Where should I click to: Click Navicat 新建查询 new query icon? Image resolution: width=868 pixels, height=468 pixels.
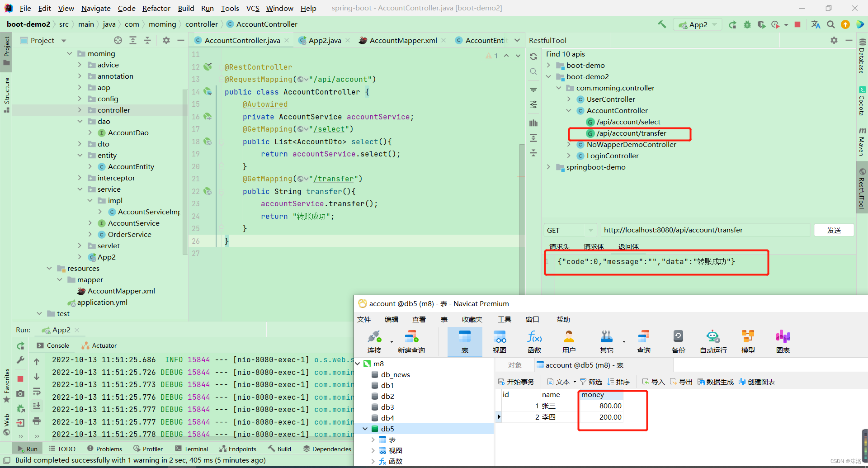(x=411, y=341)
